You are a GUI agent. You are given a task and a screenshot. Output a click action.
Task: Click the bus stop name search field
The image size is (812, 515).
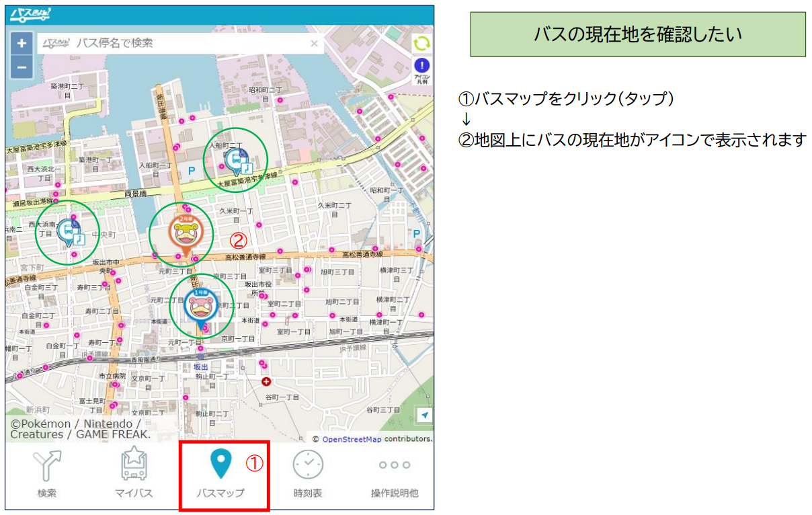pos(180,43)
